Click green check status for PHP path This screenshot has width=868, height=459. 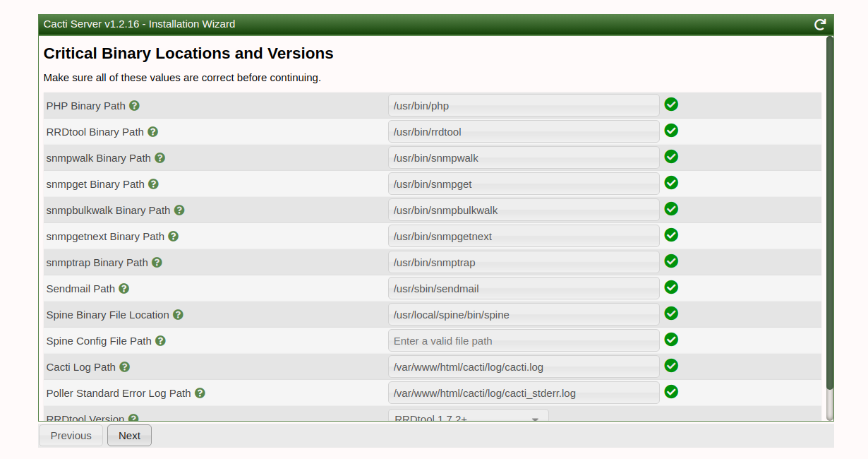point(671,105)
